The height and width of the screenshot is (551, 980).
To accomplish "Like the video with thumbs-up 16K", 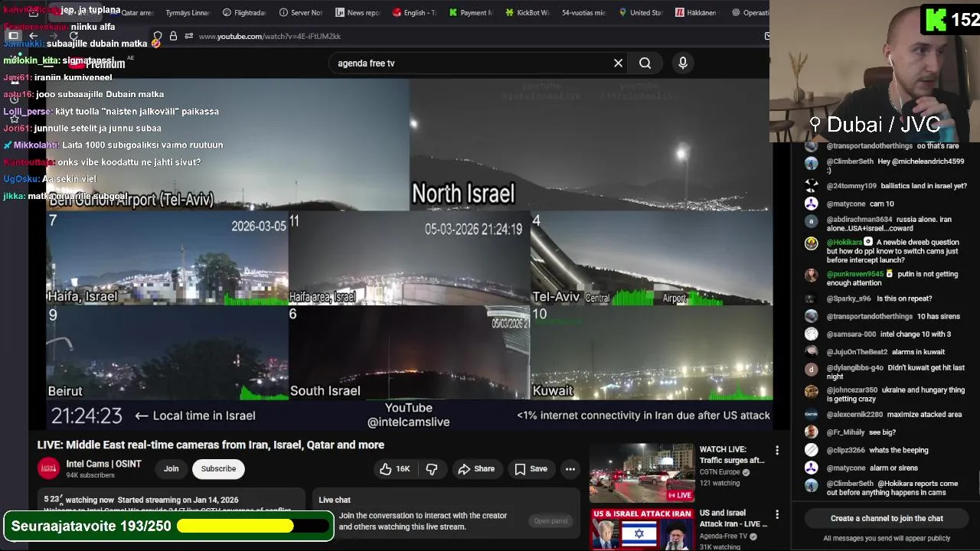I will [x=396, y=468].
